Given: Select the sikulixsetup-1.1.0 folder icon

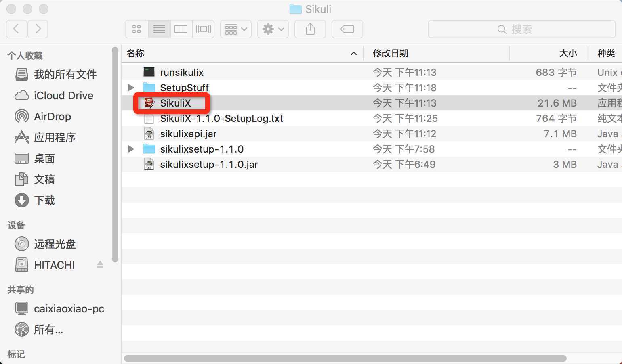Looking at the screenshot, I should pos(149,149).
